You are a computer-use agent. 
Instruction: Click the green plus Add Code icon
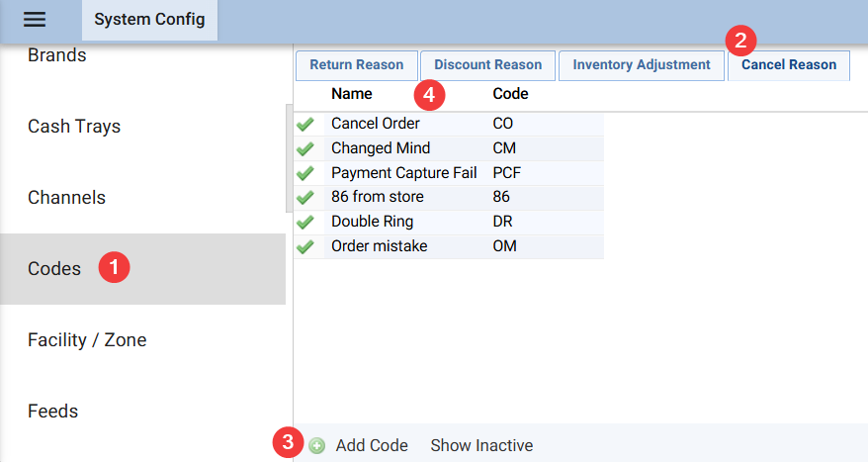coord(316,446)
